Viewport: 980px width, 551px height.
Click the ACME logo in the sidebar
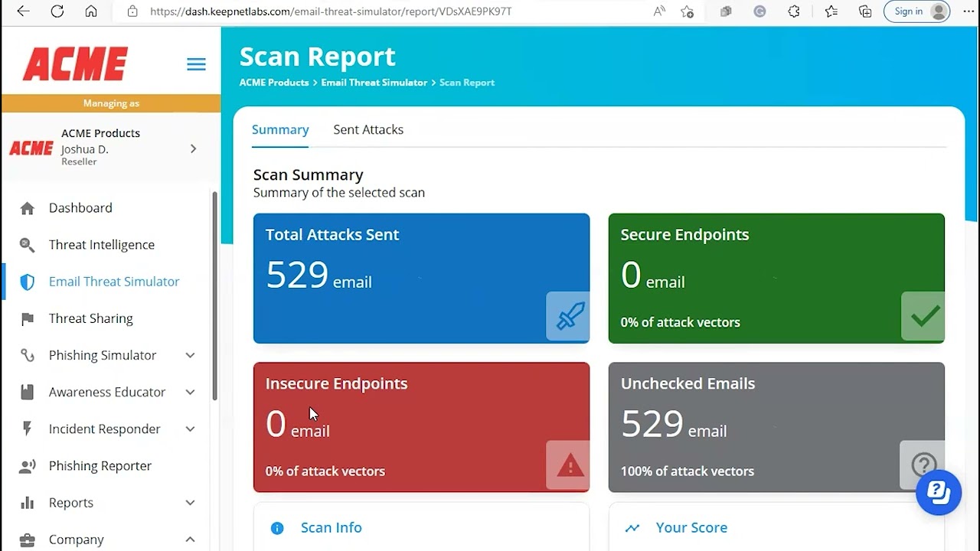(75, 64)
